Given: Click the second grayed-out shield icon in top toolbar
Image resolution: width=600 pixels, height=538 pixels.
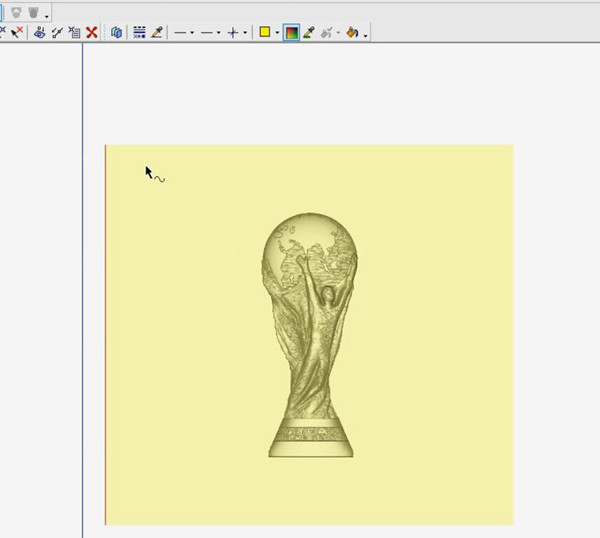Looking at the screenshot, I should coord(33,13).
